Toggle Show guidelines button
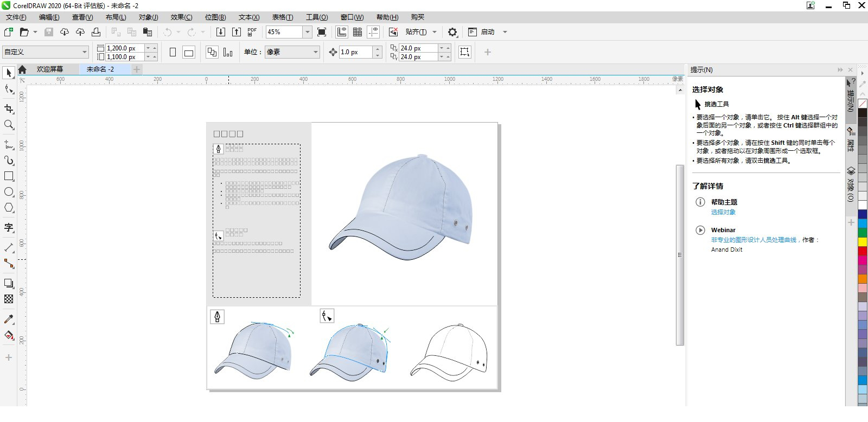Image resolution: width=868 pixels, height=422 pixels. click(373, 32)
